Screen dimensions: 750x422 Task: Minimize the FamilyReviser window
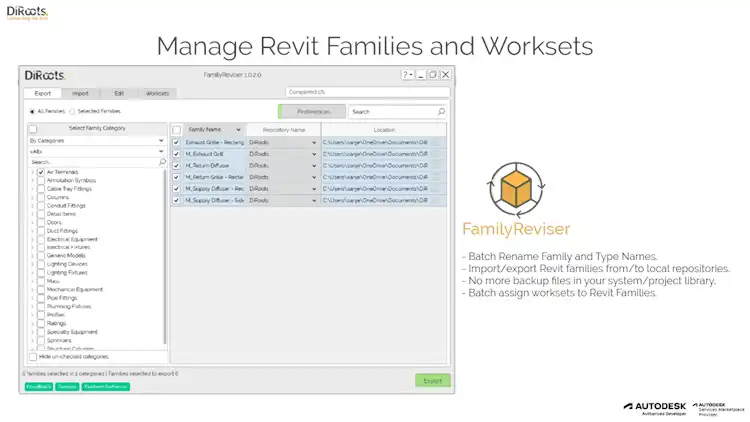point(420,75)
